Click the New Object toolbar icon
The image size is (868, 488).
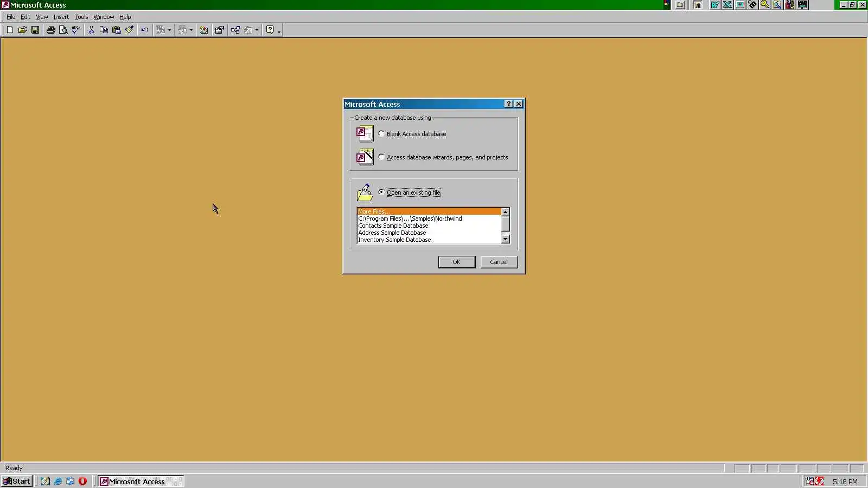pyautogui.click(x=248, y=30)
